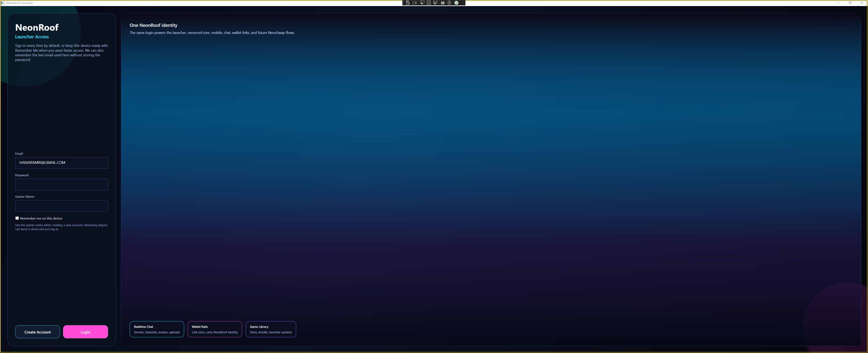Click the gamer name hint text below checkbox
The width and height of the screenshot is (868, 353).
click(61, 227)
